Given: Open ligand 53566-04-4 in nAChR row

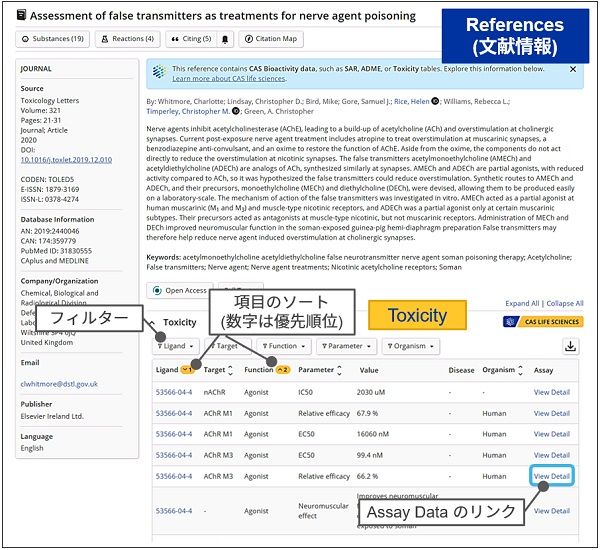Looking at the screenshot, I should click(174, 392).
